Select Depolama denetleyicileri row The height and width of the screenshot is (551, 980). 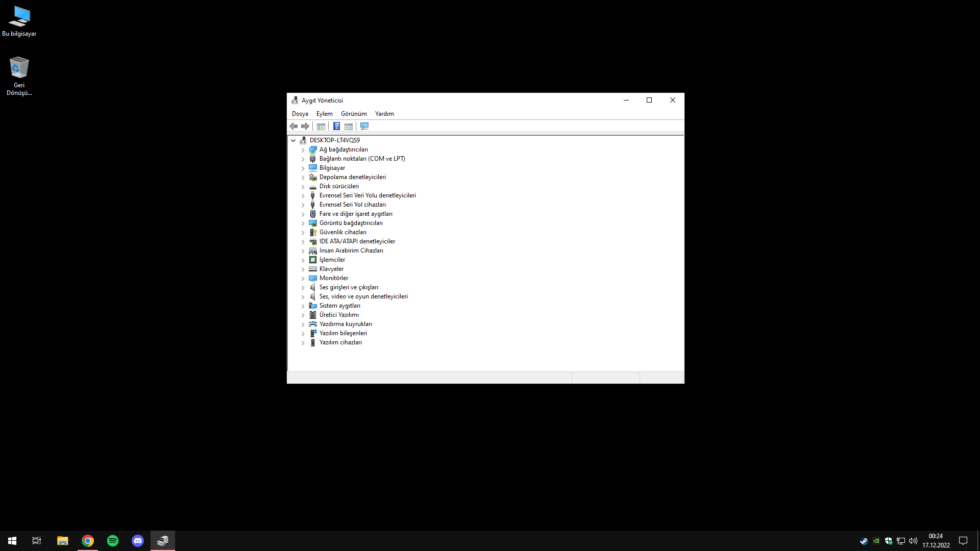point(353,177)
